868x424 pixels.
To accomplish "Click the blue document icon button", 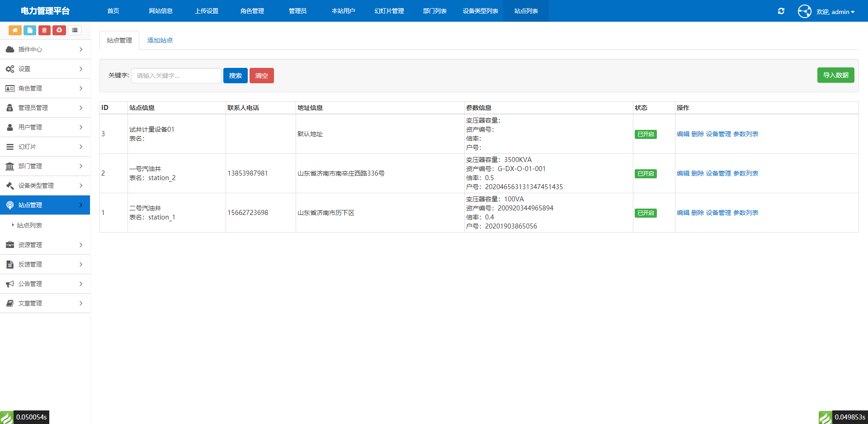I will (30, 30).
